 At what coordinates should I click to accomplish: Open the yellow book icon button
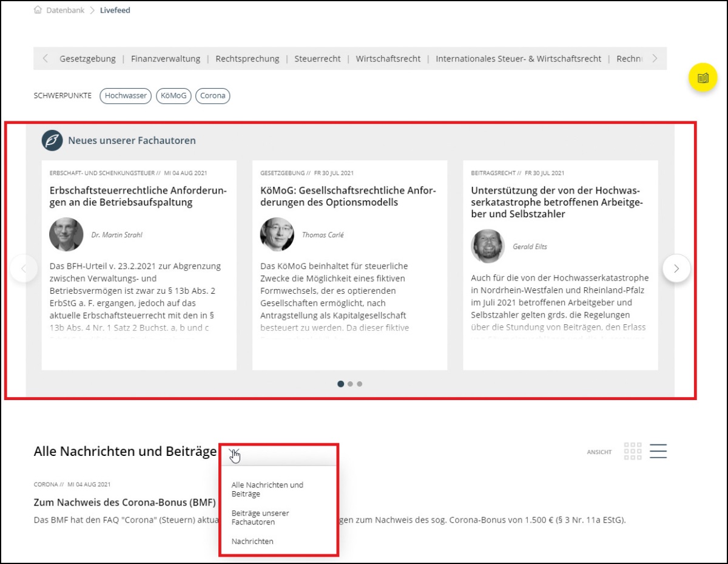(703, 78)
